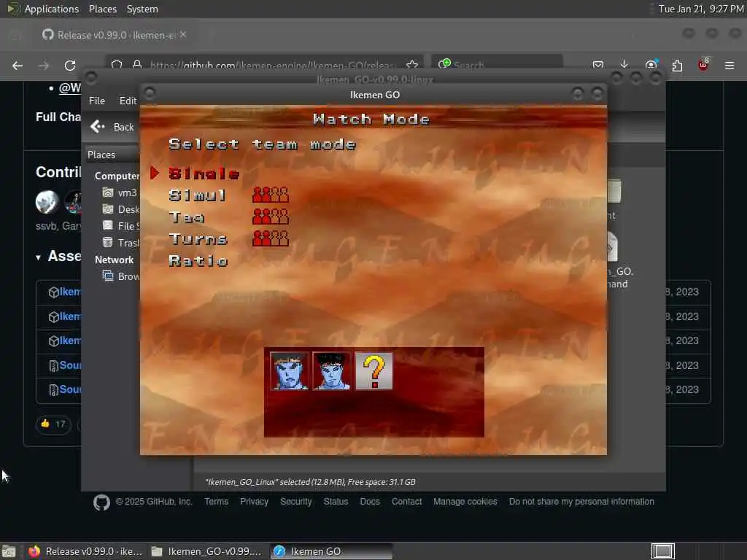Choose the Tag team mode
Viewport: 747px width, 560px height.
point(186,217)
